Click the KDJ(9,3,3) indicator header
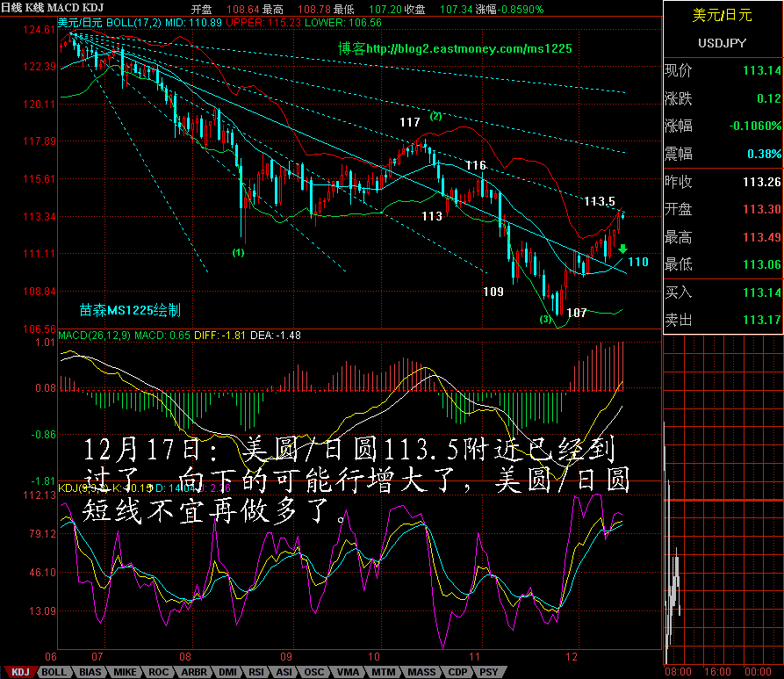 pos(83,488)
